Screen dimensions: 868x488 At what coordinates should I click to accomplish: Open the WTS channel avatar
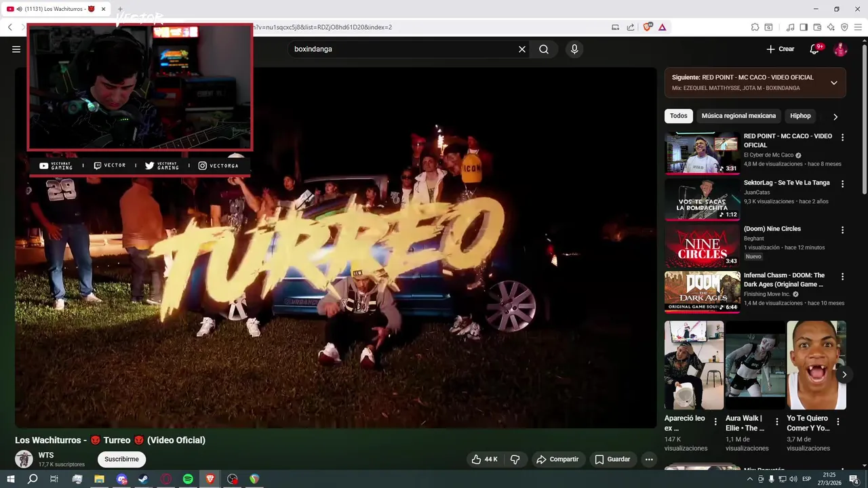pos(24,459)
